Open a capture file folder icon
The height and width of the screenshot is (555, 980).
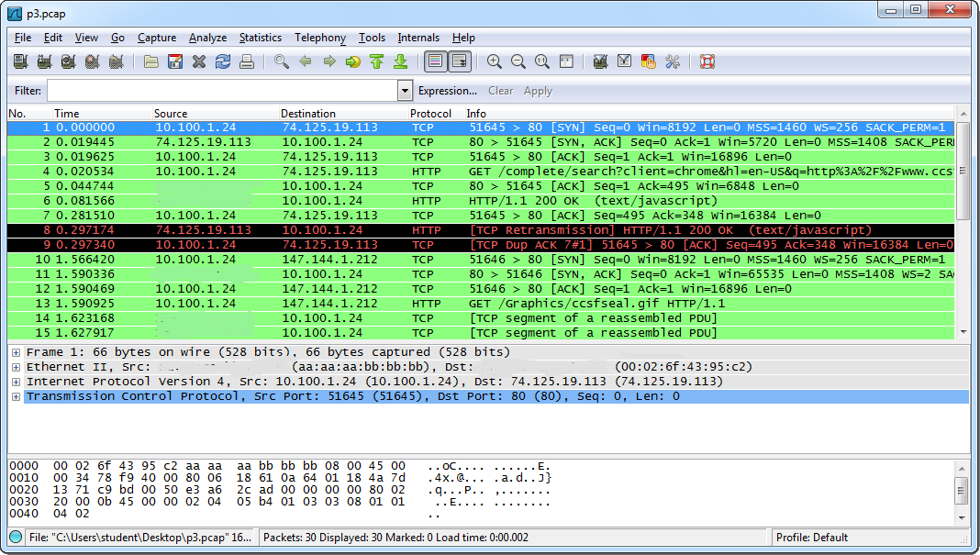coord(150,61)
